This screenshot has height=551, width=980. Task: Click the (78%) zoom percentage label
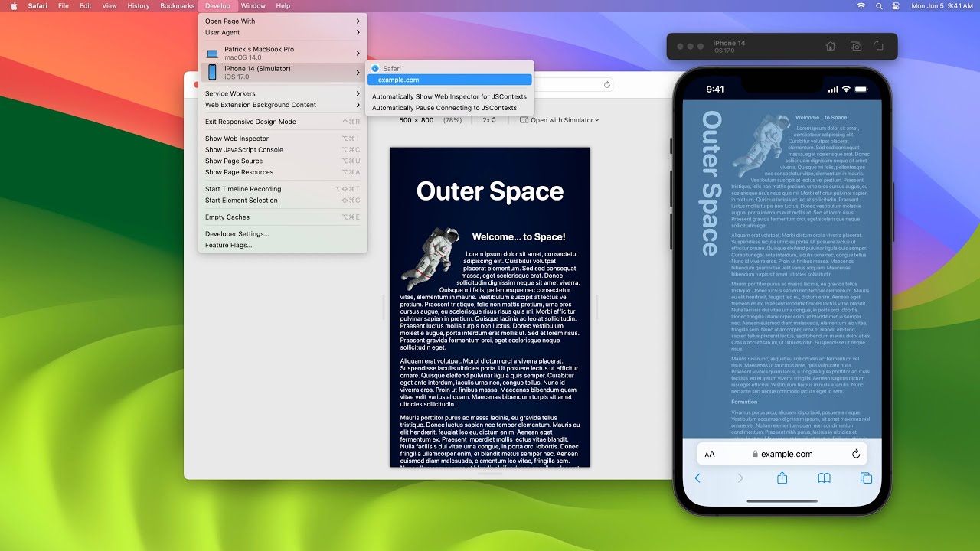[452, 120]
